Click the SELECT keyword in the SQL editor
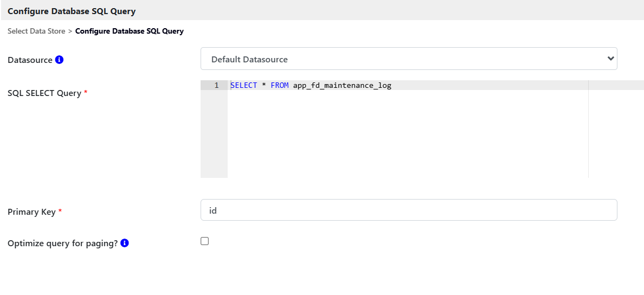Viewport: 644px width, 295px height. [244, 86]
